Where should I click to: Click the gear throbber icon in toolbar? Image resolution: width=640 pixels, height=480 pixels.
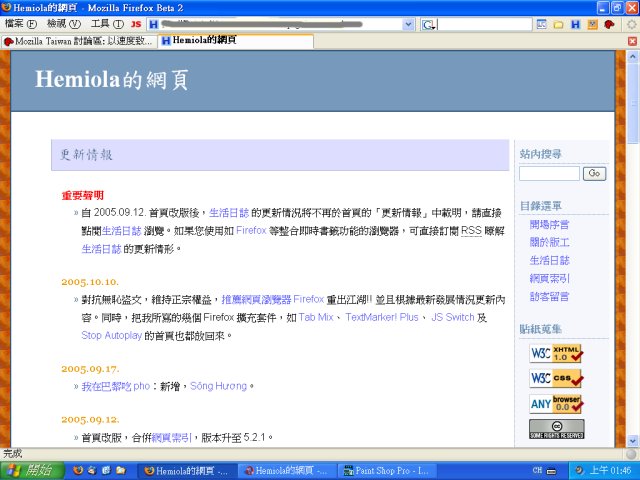tap(631, 24)
